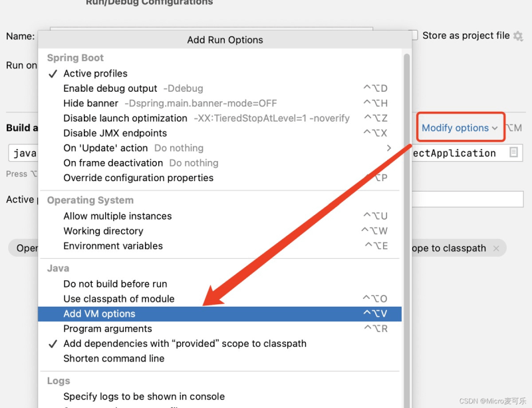Select Allow multiple instances
The height and width of the screenshot is (408, 532).
(117, 216)
